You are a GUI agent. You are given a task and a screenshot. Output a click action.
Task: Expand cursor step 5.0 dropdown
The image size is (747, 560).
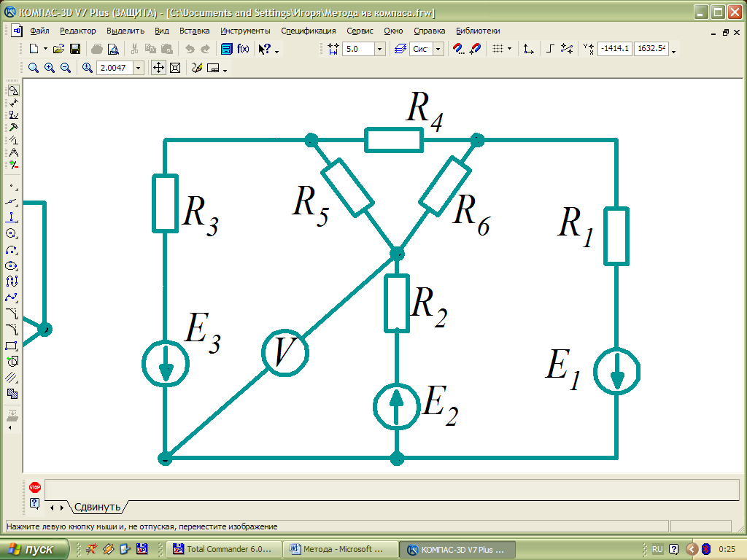[379, 49]
